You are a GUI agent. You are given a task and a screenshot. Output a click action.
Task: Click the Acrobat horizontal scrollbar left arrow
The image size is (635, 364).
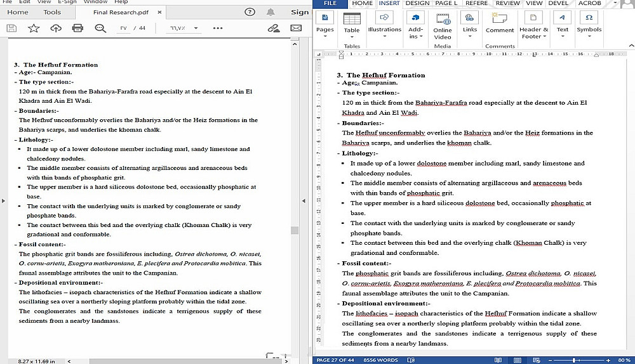tap(69, 361)
